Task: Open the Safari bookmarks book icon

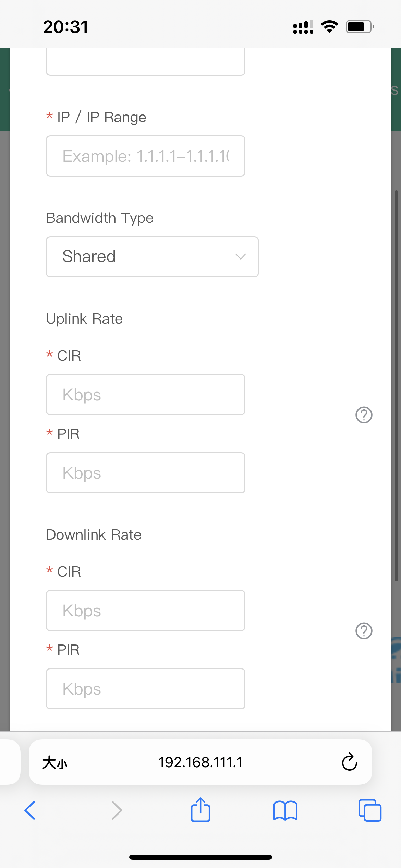Action: pos(285,810)
